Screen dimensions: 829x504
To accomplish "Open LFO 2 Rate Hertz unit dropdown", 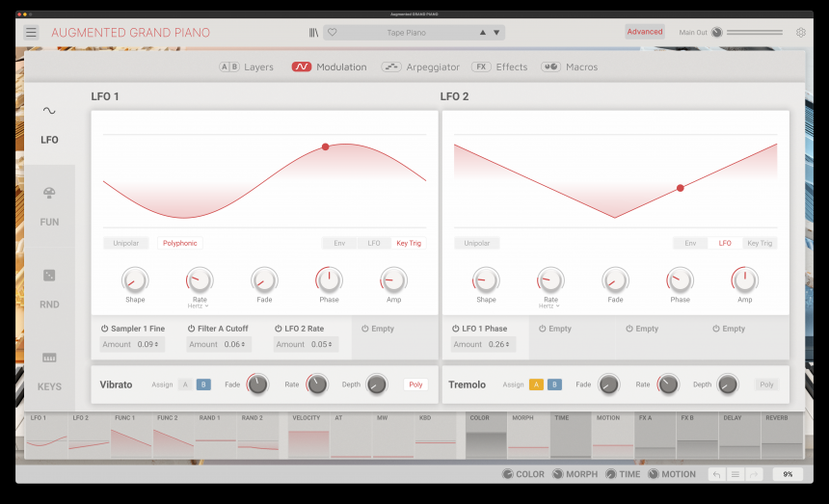I will pyautogui.click(x=549, y=305).
